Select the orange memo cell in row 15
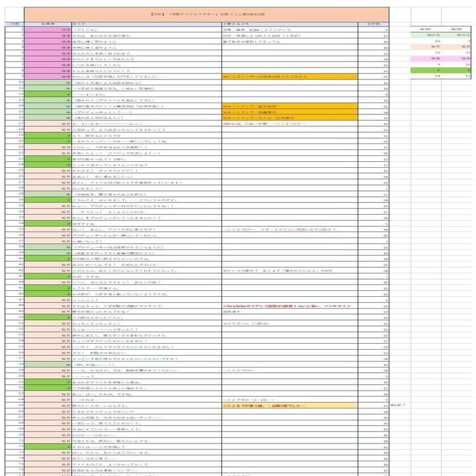 coord(290,112)
